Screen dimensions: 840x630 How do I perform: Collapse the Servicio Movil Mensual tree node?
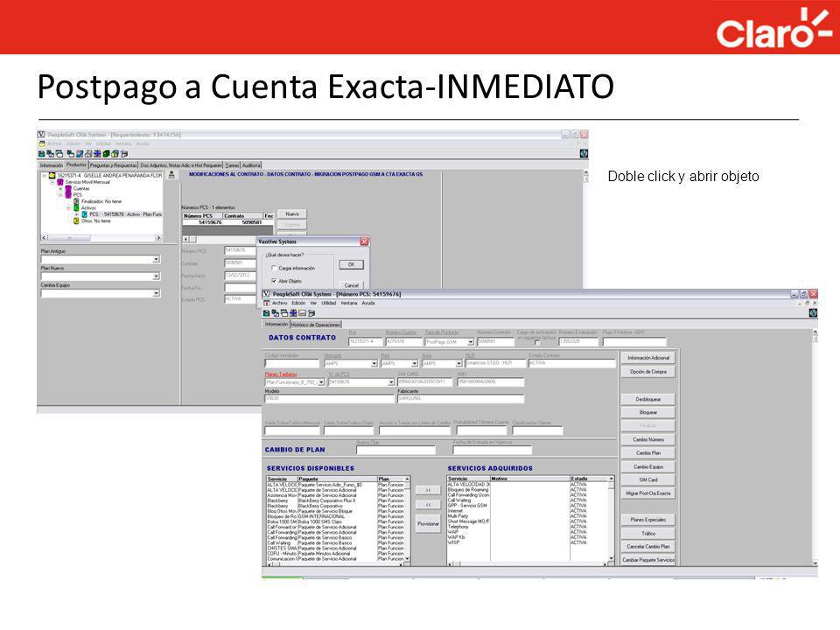pos(52,182)
